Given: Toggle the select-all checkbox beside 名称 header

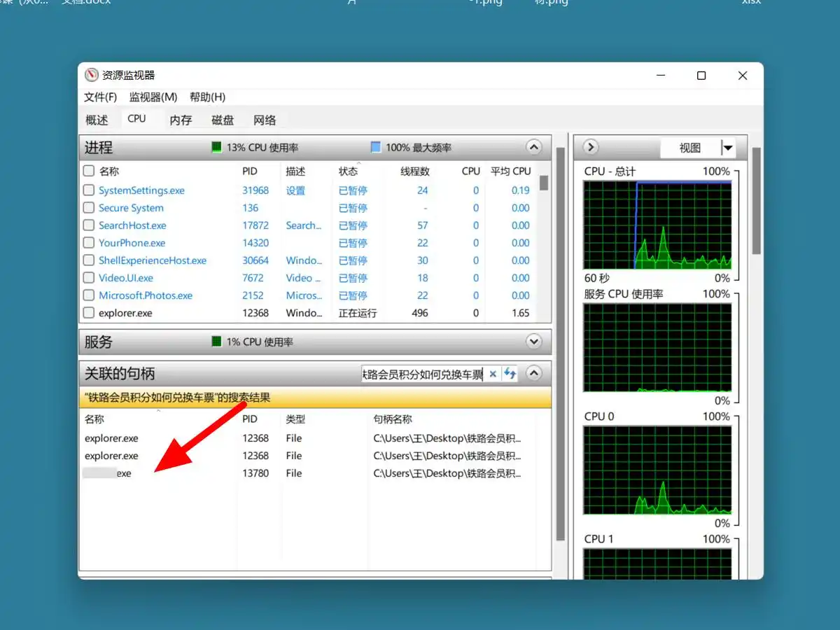Looking at the screenshot, I should [89, 171].
